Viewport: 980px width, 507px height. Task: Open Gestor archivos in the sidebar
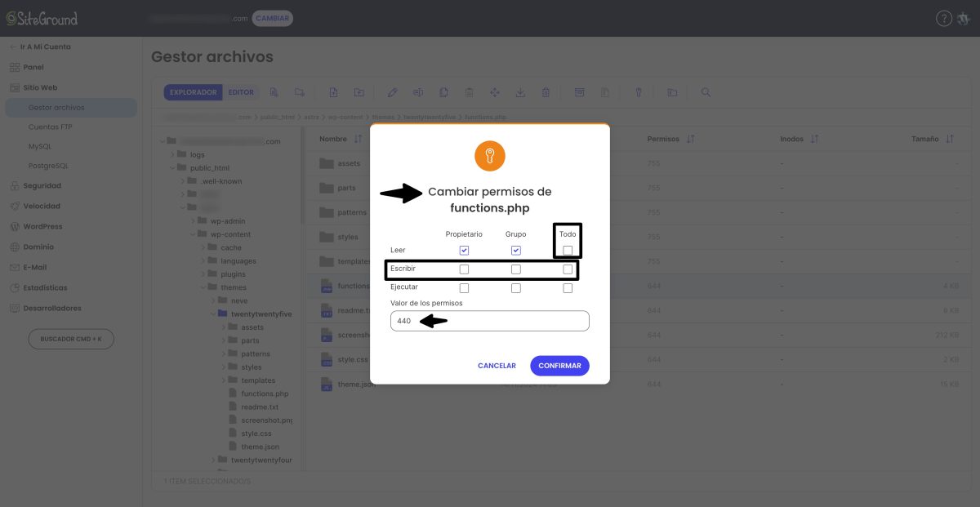pyautogui.click(x=71, y=107)
